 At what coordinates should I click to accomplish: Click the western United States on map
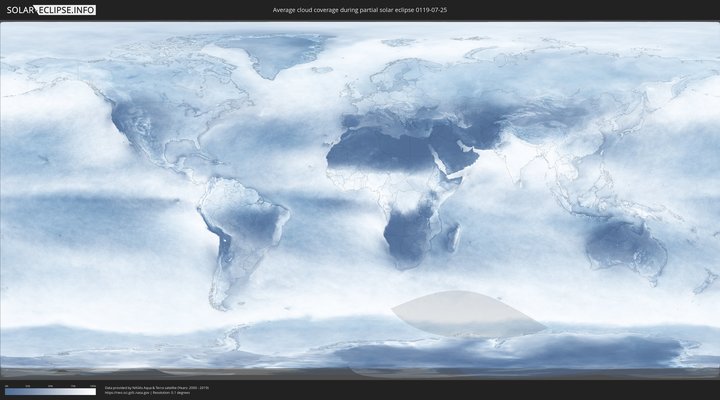(x=132, y=125)
